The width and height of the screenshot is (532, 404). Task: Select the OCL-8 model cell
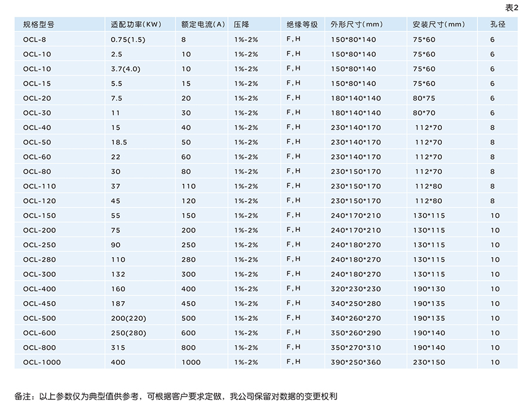point(34,39)
